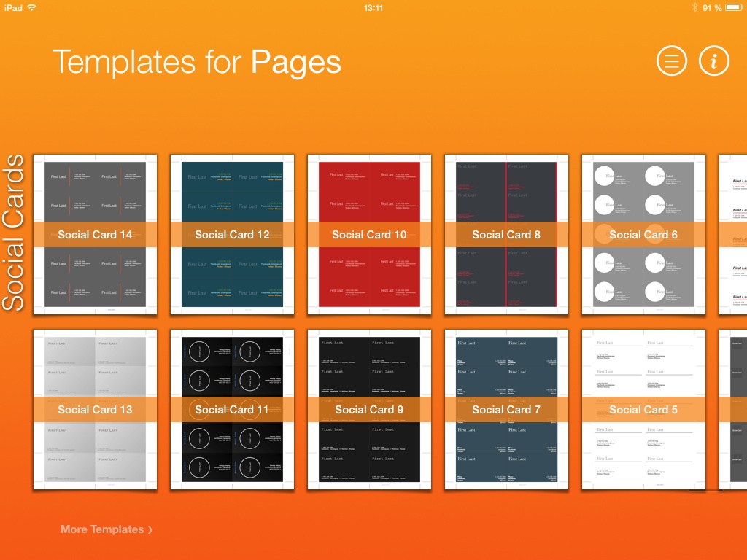Tap the Templates for Pages title
This screenshot has width=747, height=560.
(196, 62)
